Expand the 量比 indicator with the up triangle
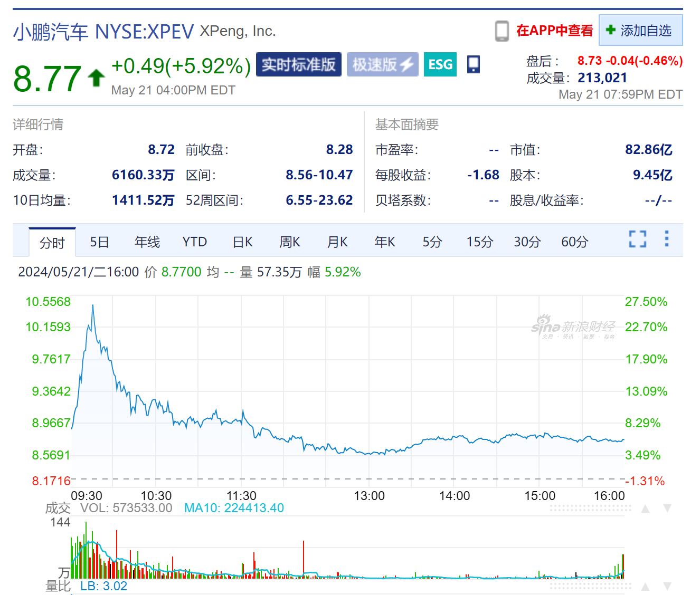Viewport: 700px width, 595px height. click(x=645, y=586)
